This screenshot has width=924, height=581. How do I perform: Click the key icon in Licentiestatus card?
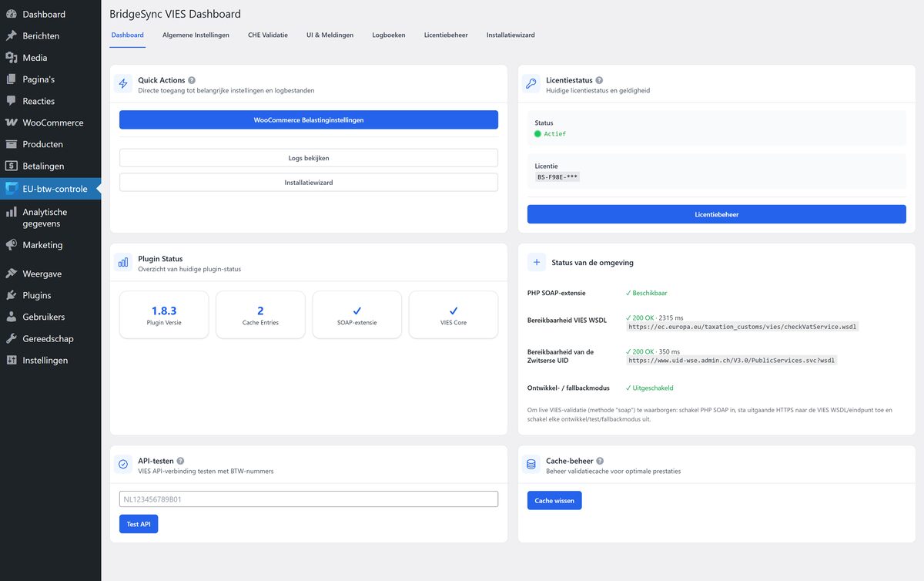coord(531,84)
